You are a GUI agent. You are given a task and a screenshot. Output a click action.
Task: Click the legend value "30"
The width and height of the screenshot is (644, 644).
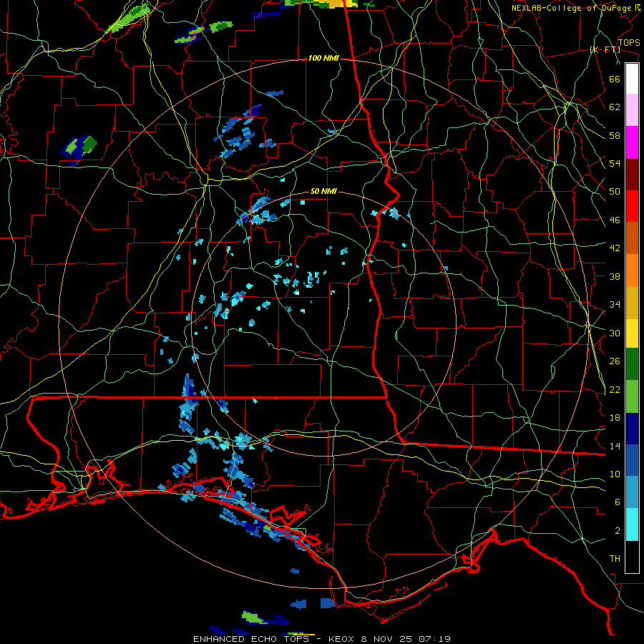(615, 333)
